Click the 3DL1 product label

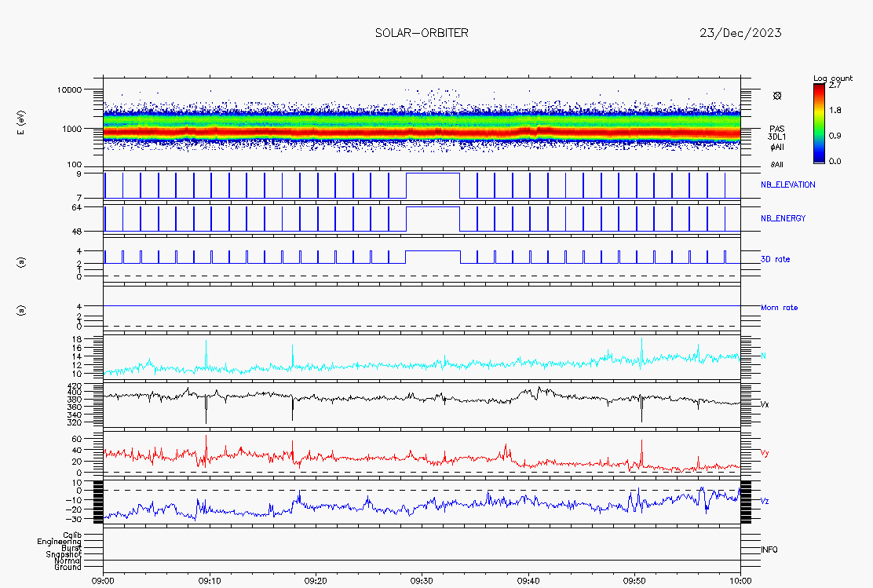pos(776,137)
